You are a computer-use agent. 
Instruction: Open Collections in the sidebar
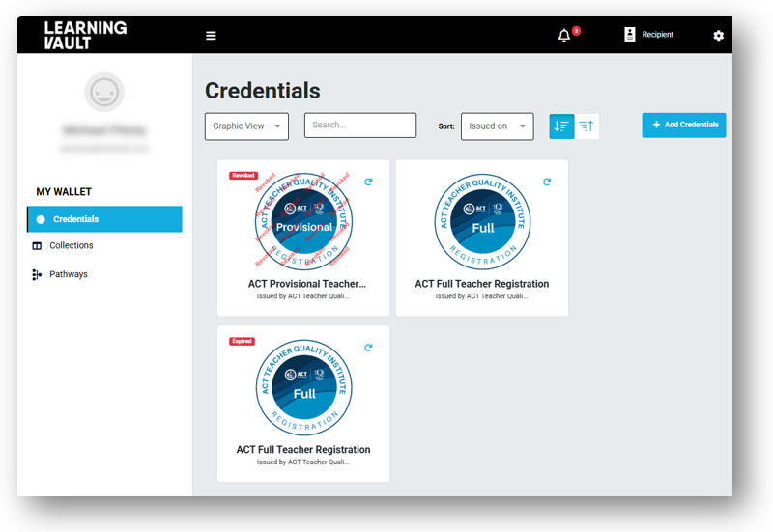point(71,245)
